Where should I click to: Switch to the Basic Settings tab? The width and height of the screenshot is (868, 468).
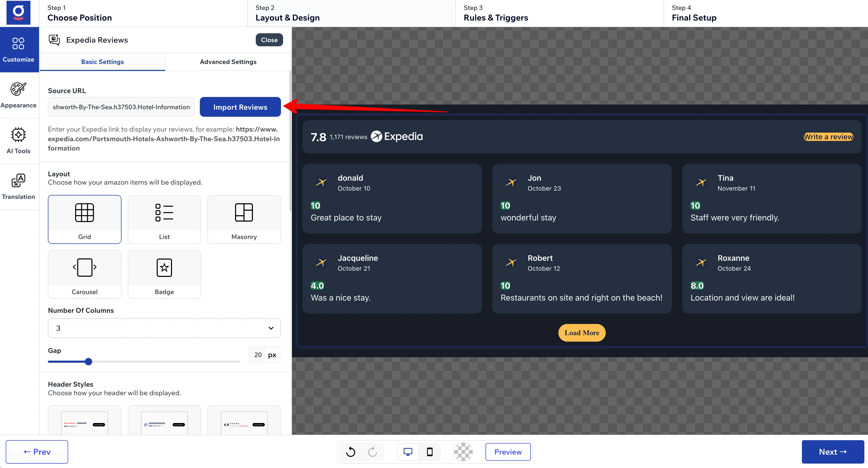coord(103,62)
